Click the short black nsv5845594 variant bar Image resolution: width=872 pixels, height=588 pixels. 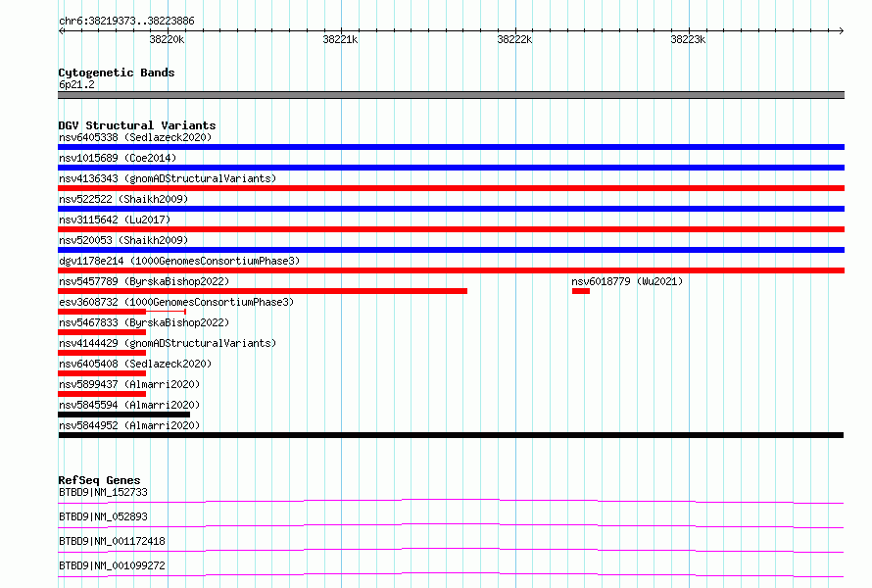124,415
